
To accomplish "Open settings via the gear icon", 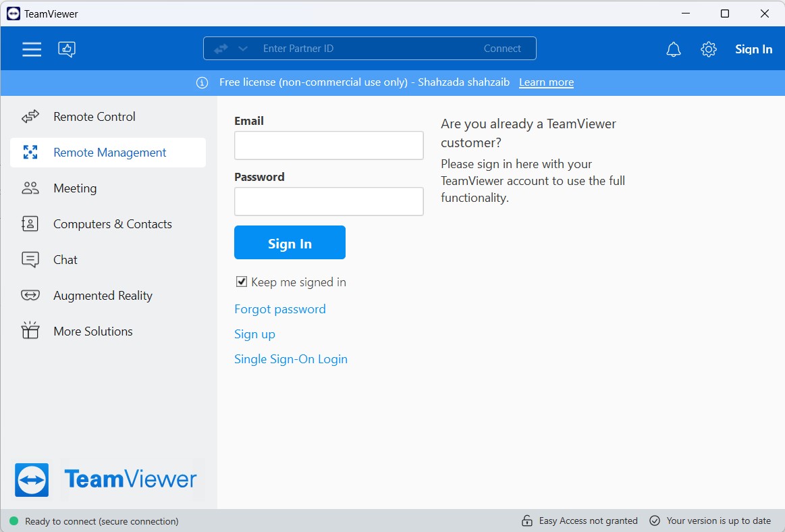I will (708, 49).
